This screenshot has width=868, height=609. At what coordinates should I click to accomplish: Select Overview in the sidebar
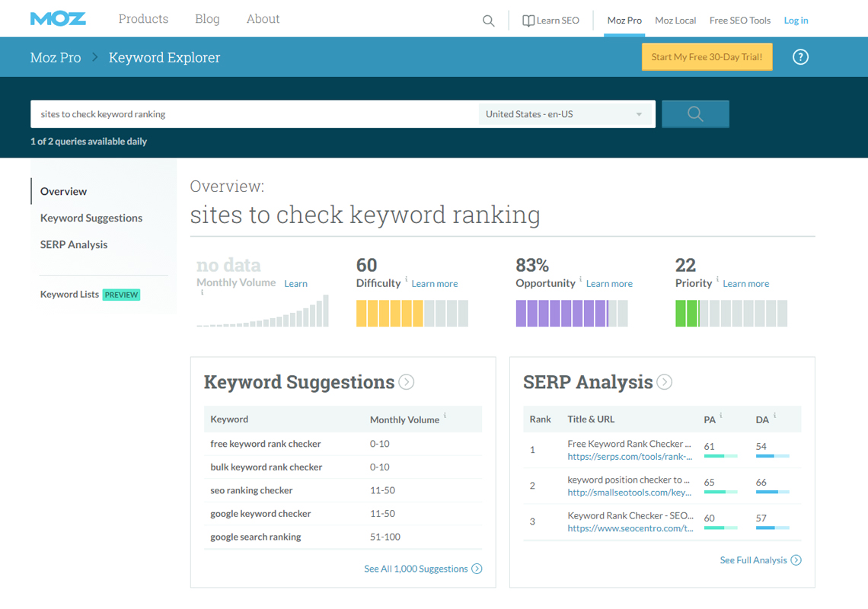(64, 192)
